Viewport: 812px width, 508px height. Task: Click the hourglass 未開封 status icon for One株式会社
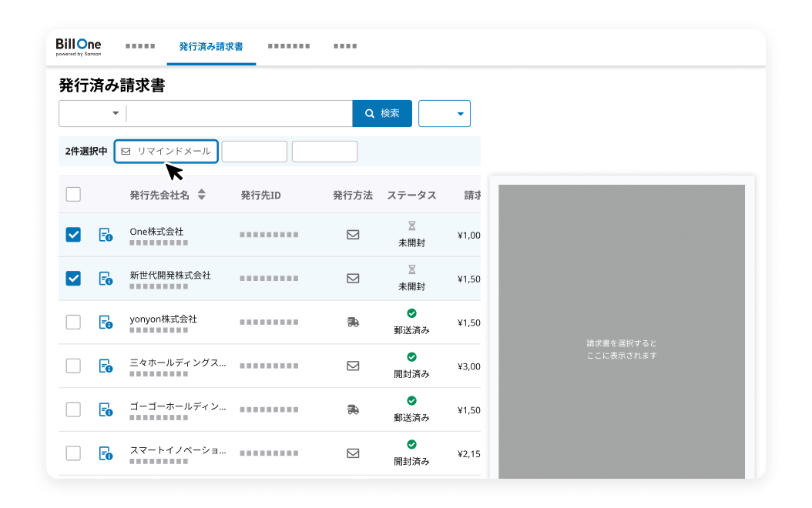tap(411, 226)
